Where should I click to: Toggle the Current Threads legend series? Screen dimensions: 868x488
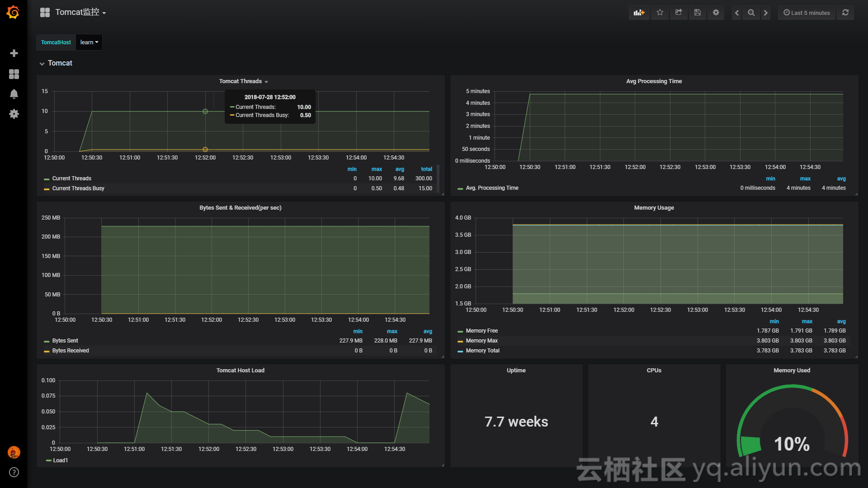coord(72,178)
